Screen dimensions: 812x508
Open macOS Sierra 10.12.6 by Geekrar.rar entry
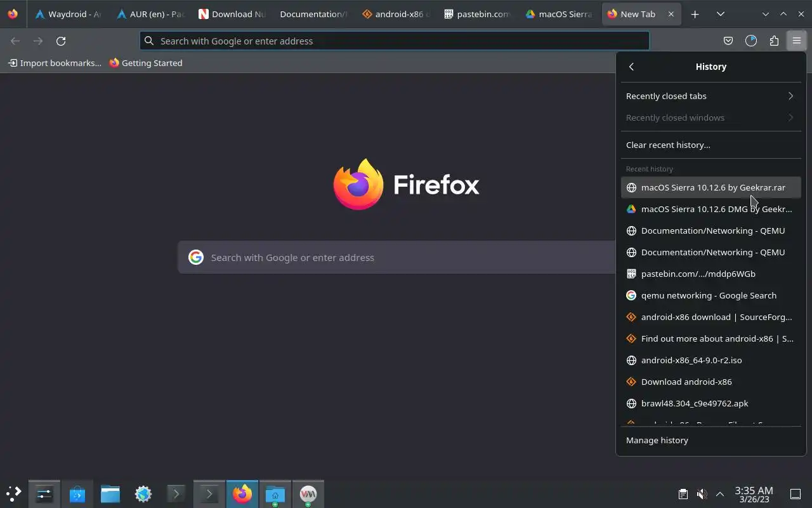point(710,187)
